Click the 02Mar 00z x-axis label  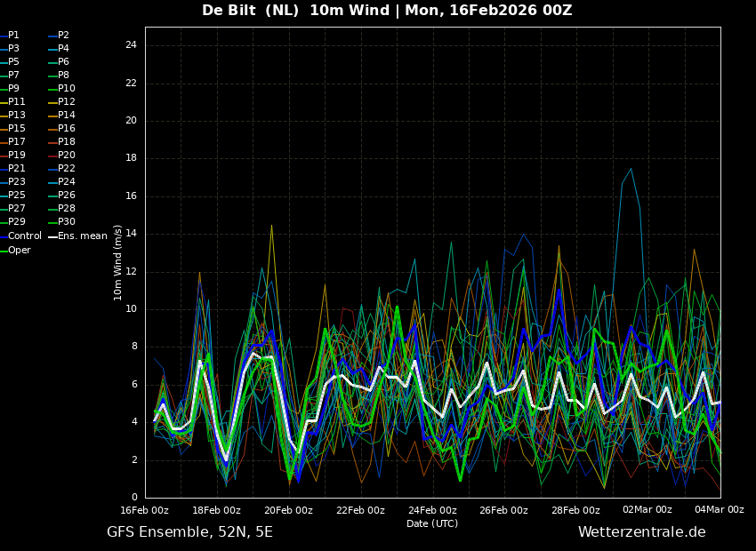click(x=647, y=510)
